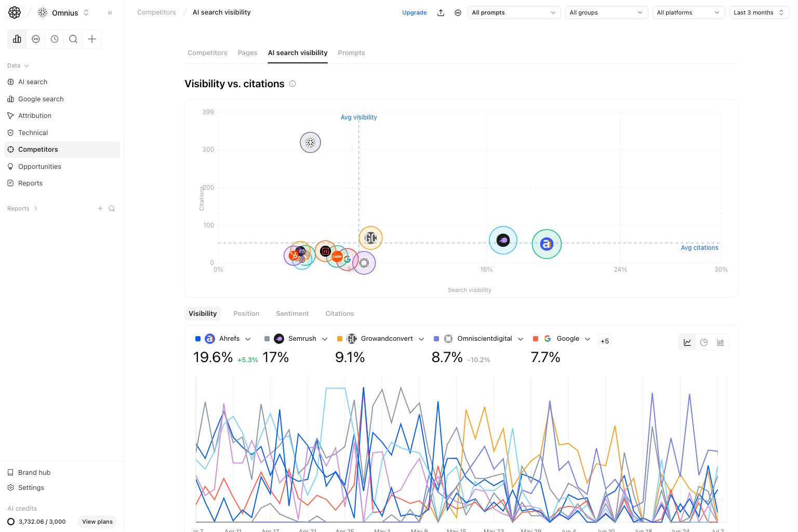The image size is (798, 532).
Task: Click info icon beside Visibility vs. citations
Action: tap(292, 84)
